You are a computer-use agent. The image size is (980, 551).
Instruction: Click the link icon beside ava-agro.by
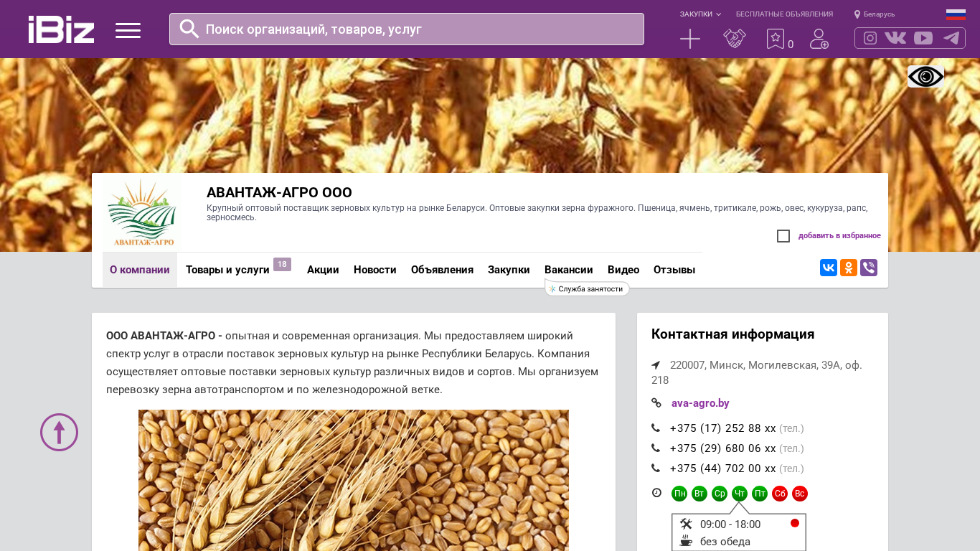coord(656,403)
